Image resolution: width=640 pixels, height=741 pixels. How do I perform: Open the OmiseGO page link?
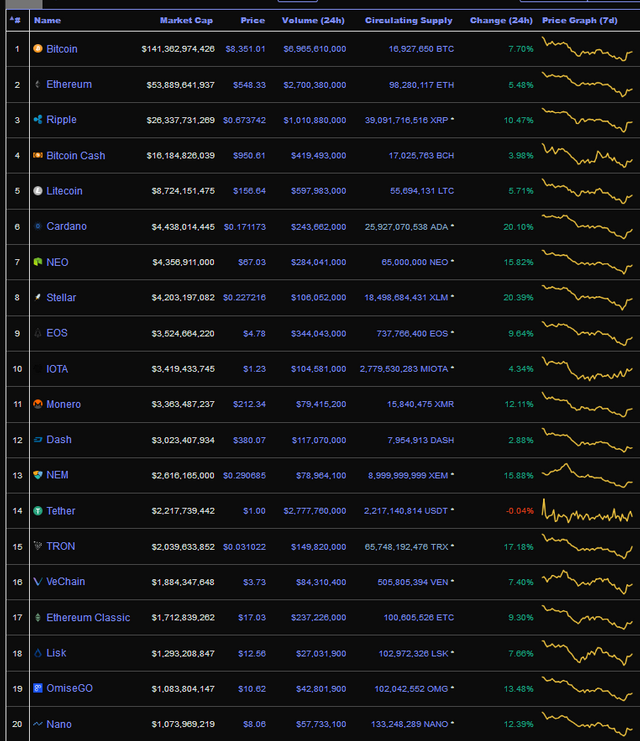69,688
